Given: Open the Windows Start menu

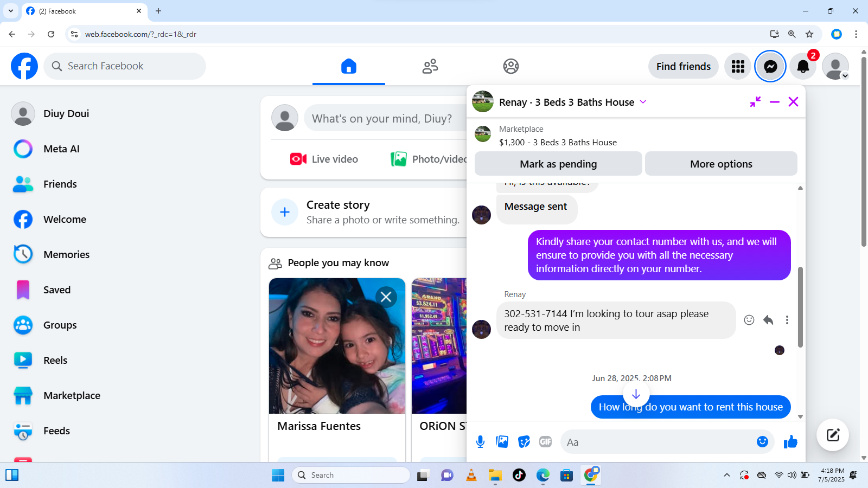Looking at the screenshot, I should 278,476.
